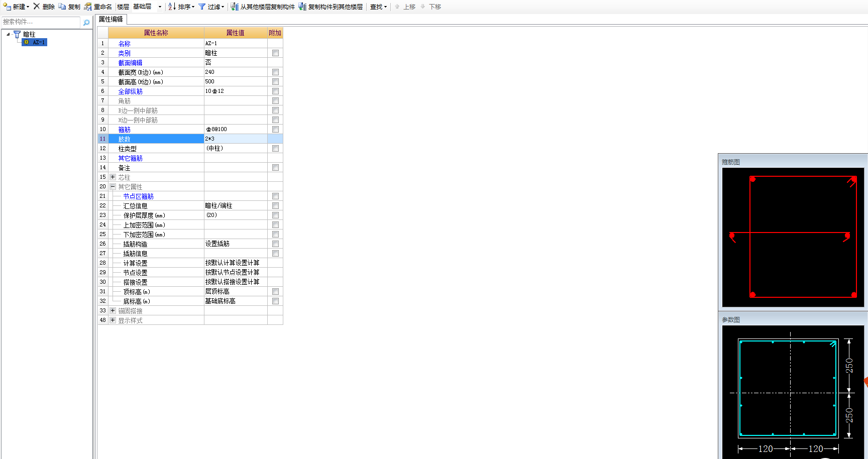
Task: Click the 节点区箍筋 property link
Action: [138, 196]
